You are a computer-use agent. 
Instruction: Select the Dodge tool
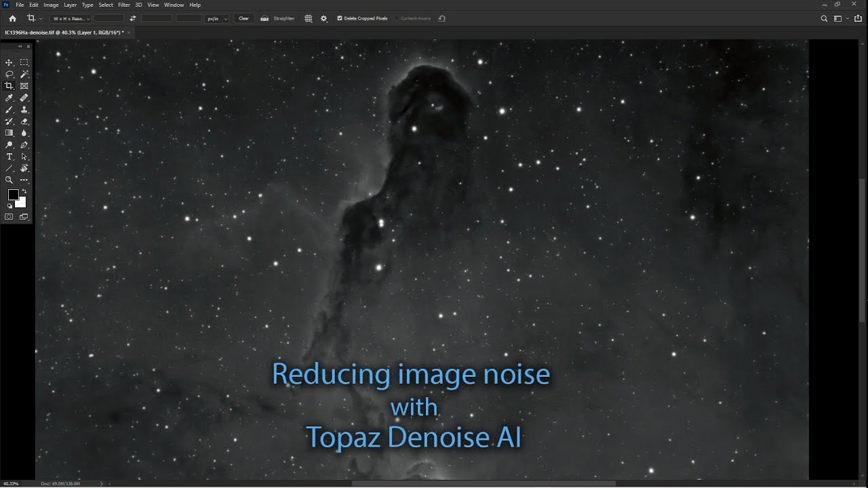point(9,145)
